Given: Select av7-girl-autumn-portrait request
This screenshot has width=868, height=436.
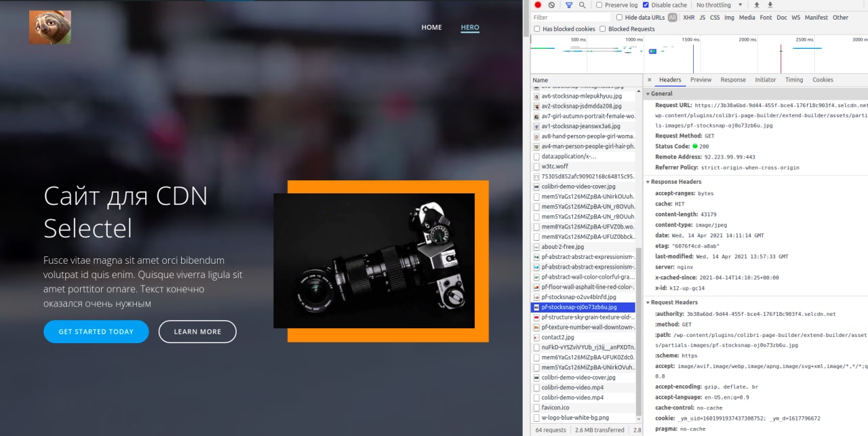Looking at the screenshot, I should pyautogui.click(x=583, y=116).
